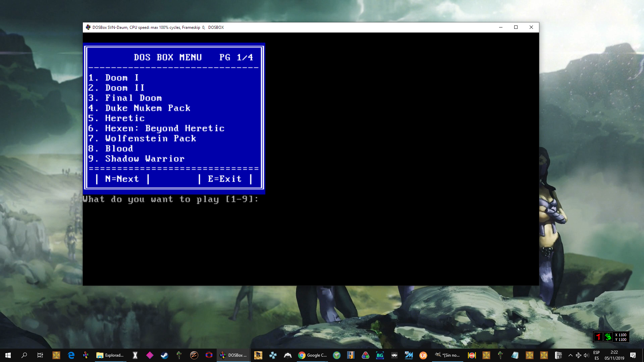644x362 pixels.
Task: Click the Doom marine icon beside Steam
Action: pos(179,355)
